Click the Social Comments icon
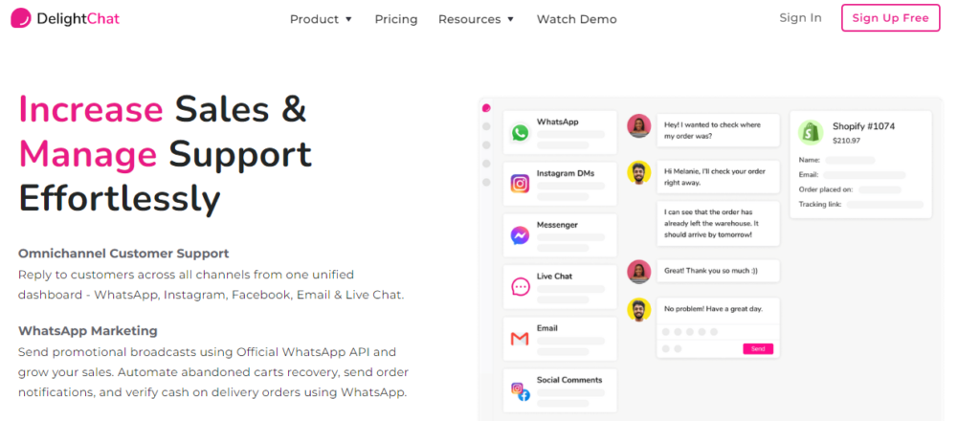980x421 pixels. 520,391
